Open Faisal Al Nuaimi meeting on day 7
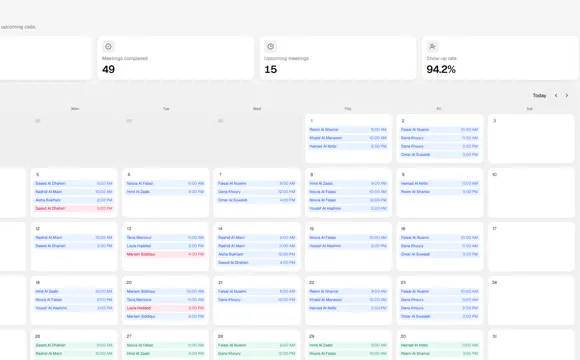 tap(257, 184)
